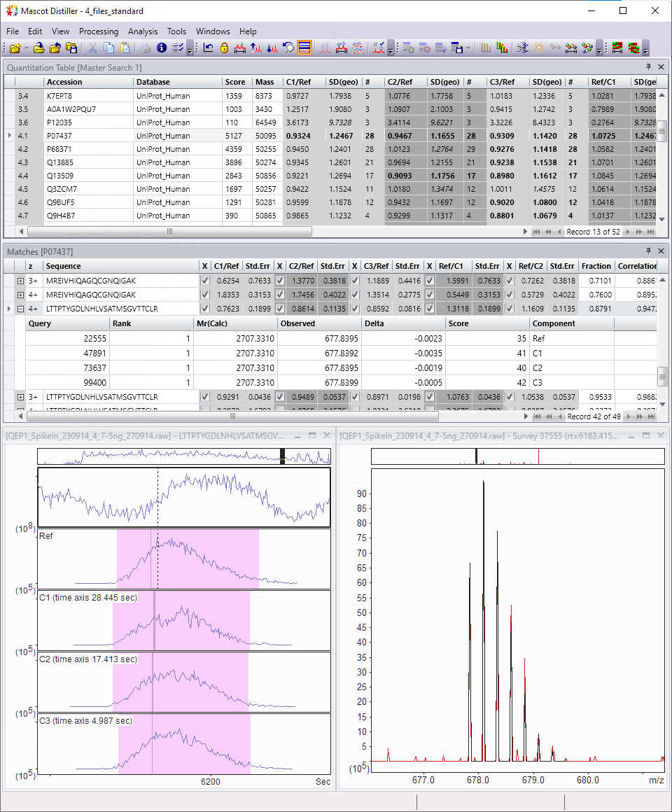The height and width of the screenshot is (812, 672).
Task: Click the horizontal scrollbar of Quantitation Table
Action: tap(169, 232)
